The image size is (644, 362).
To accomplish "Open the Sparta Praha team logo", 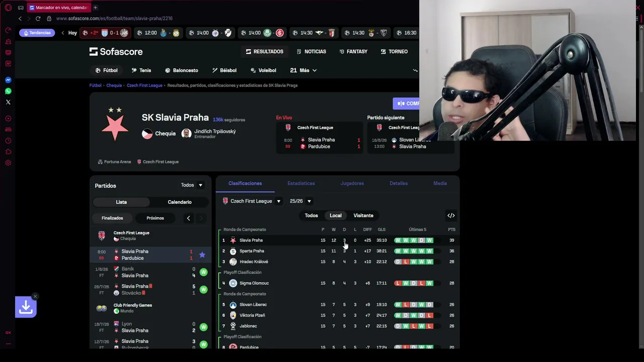I will pos(233,251).
